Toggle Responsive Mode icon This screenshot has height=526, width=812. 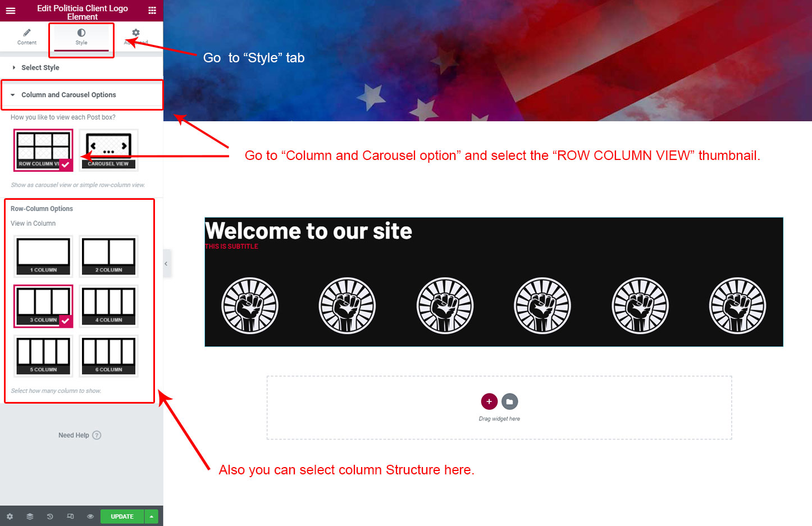coord(70,516)
